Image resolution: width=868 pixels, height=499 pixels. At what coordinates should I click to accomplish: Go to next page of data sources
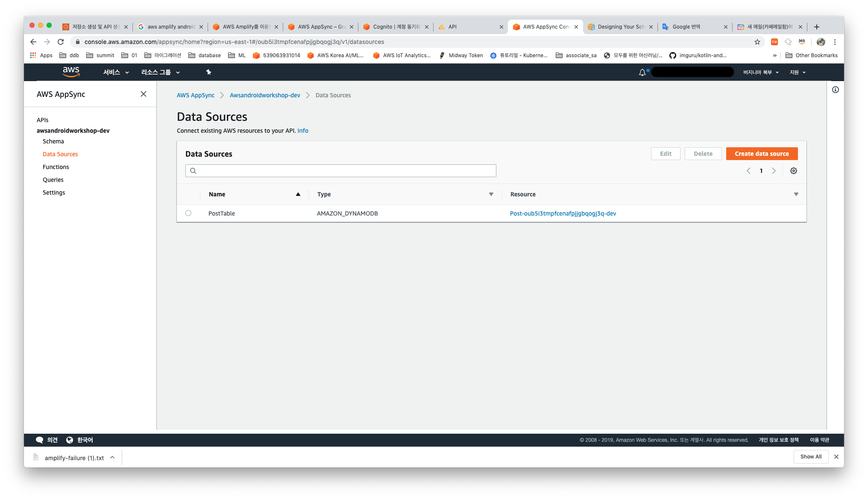774,171
